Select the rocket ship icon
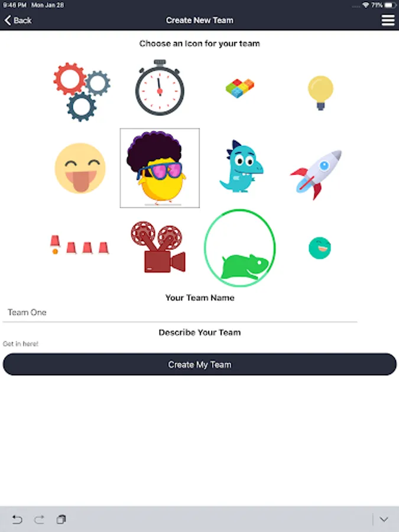This screenshot has height=532, width=399. [x=316, y=174]
